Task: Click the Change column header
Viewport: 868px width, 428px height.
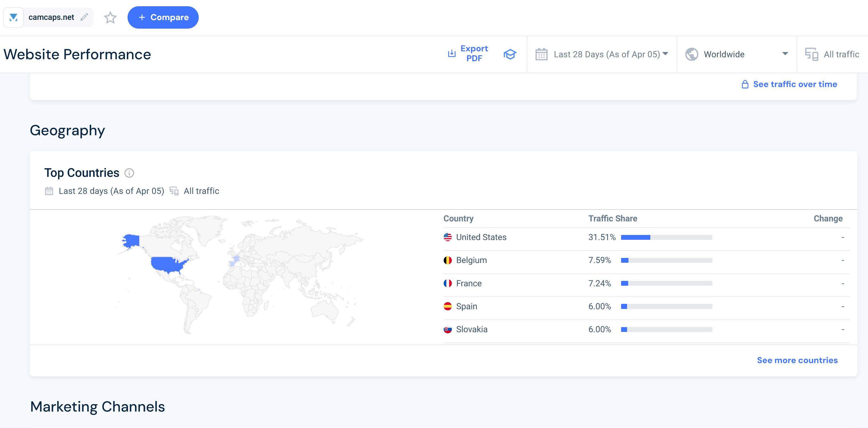Action: click(828, 218)
